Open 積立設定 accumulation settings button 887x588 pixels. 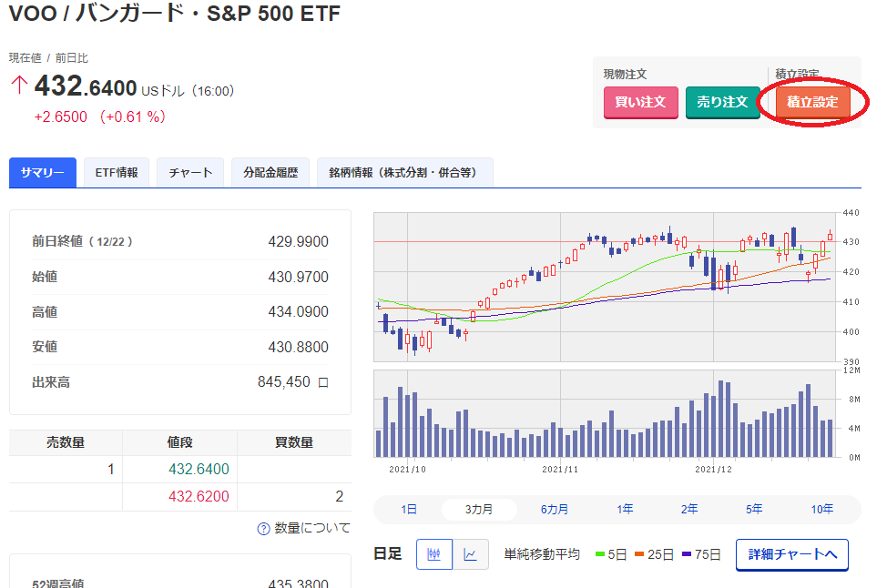pyautogui.click(x=812, y=102)
